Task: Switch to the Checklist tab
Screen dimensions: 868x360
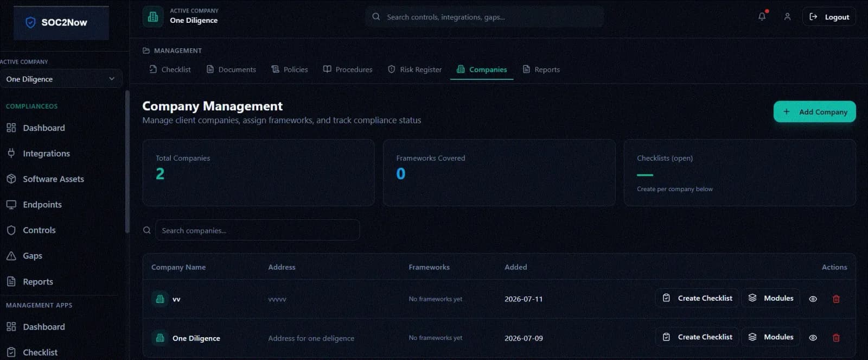Action: pyautogui.click(x=170, y=70)
